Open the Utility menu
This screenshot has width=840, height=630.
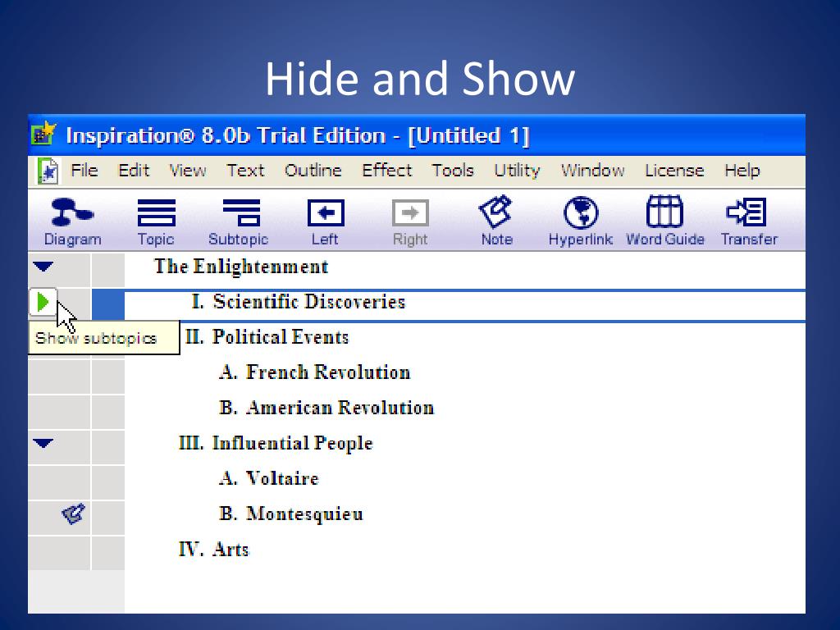tap(517, 171)
